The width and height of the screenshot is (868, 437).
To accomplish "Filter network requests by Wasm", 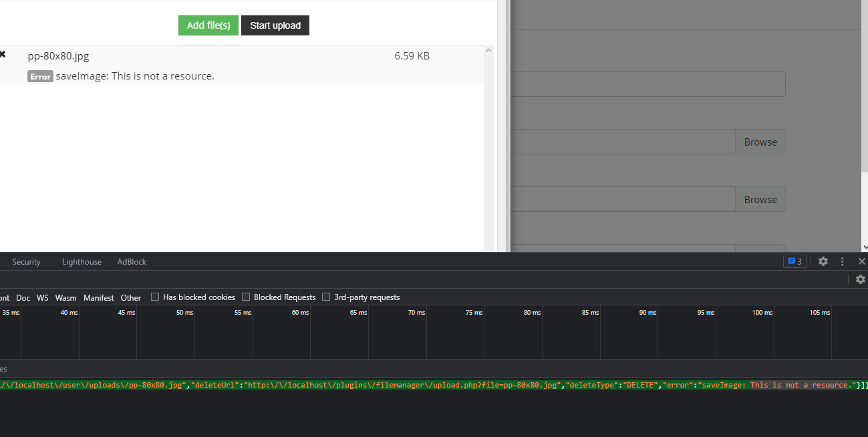I will click(x=65, y=297).
